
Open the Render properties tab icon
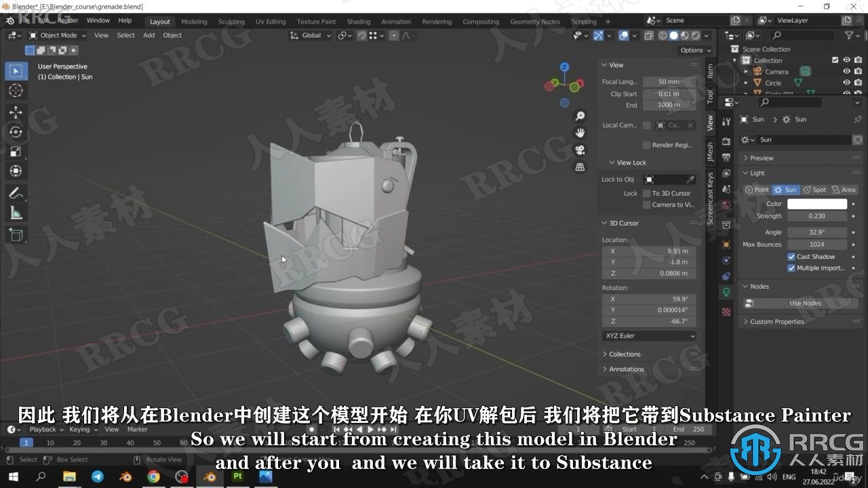tap(726, 141)
